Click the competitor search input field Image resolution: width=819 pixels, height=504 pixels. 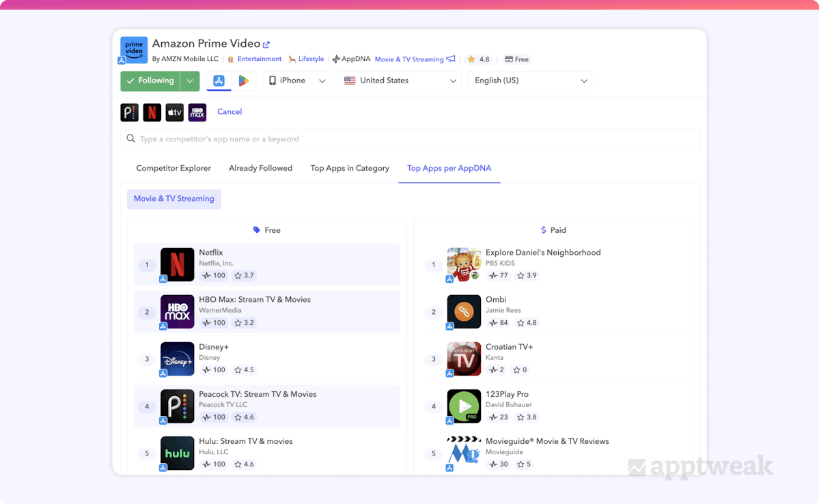[x=410, y=139]
